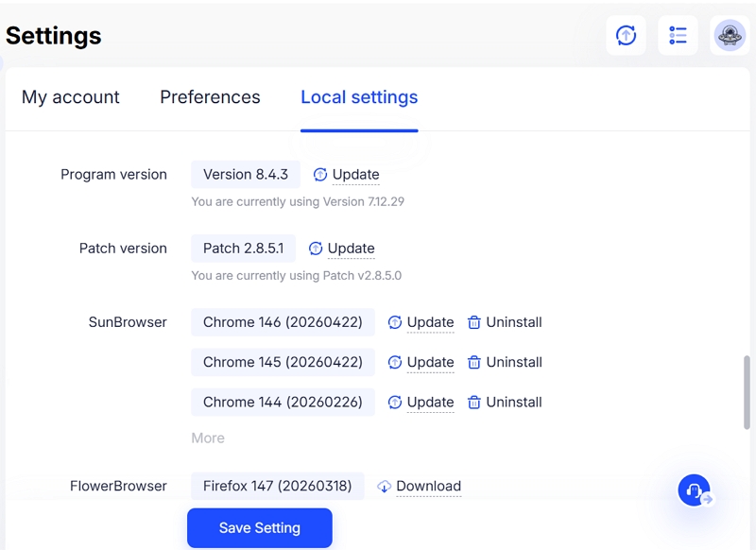
Task: Open the list icon in the header
Action: [x=678, y=35]
